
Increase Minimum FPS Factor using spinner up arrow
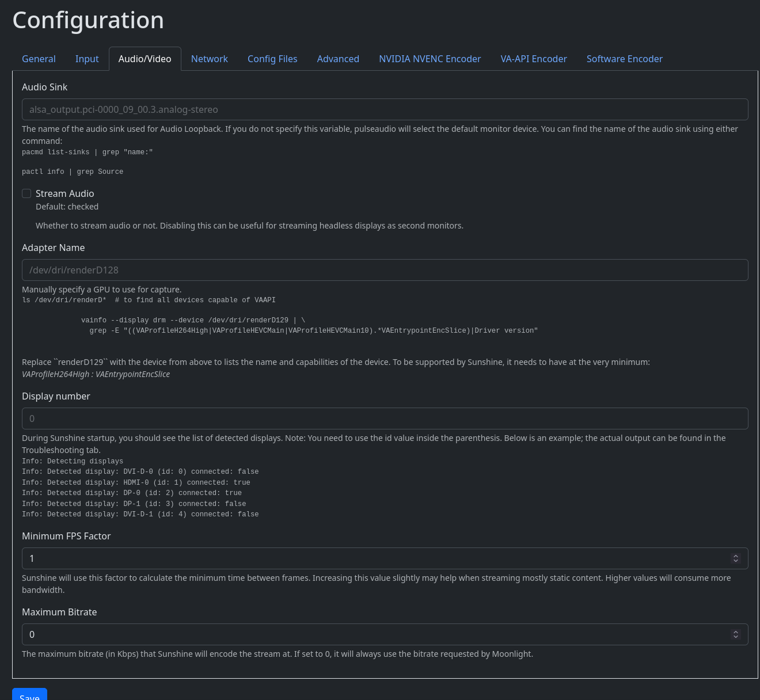(735, 556)
